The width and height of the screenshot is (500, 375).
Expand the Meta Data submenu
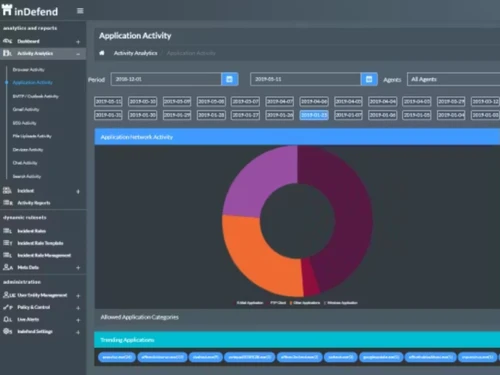click(x=78, y=268)
